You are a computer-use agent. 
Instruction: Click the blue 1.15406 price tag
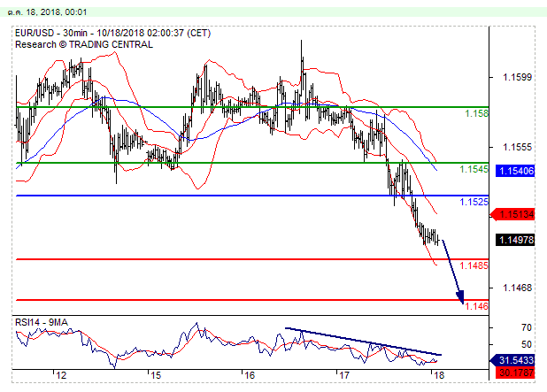pyautogui.click(x=515, y=171)
